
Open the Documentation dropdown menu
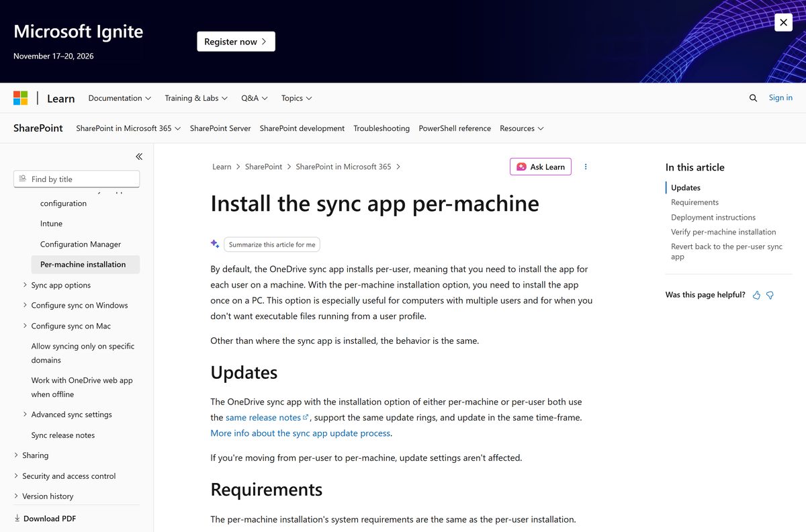click(120, 98)
